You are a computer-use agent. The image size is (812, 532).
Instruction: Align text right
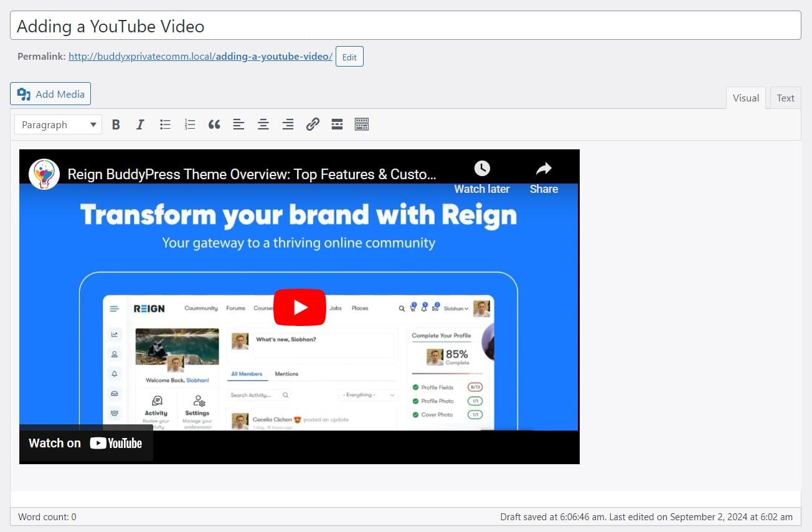(x=288, y=124)
